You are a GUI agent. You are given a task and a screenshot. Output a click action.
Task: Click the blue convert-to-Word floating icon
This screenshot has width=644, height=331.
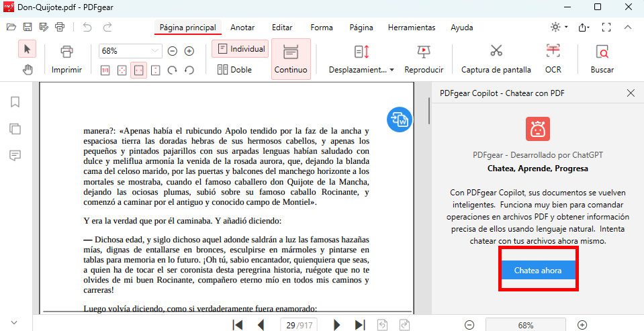[400, 119]
